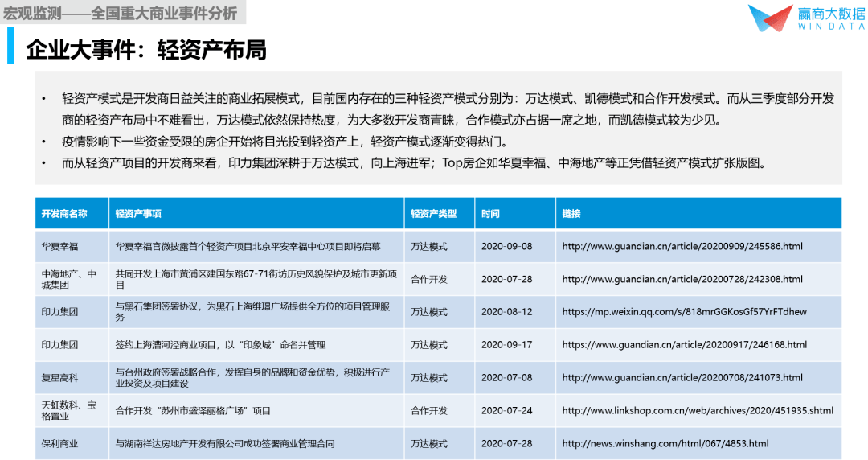This screenshot has width=868, height=460.
Task: Select the date 2020-08-12
Action: [506, 312]
